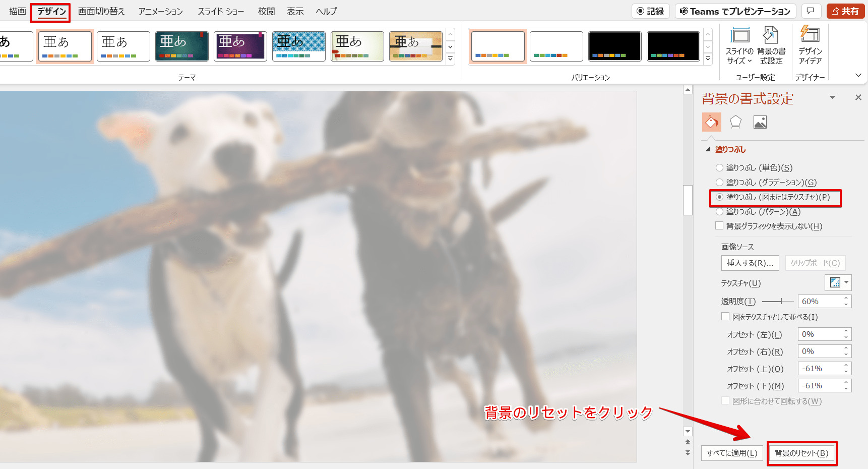Choose the second black variation thumbnail
868x469 pixels.
673,46
